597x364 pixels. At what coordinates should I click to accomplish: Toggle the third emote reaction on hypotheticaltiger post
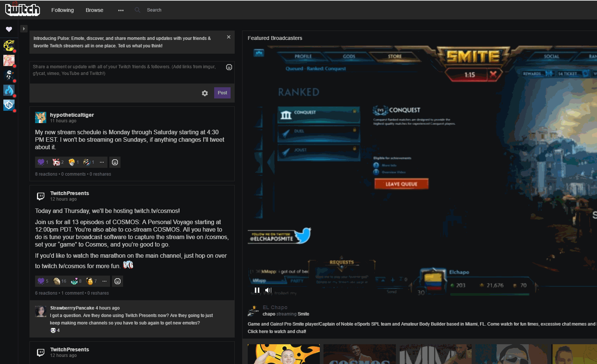pos(74,162)
